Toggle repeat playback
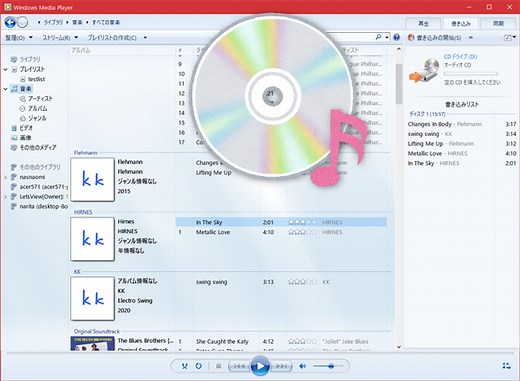Screen dimensions: 520x381 pos(198,366)
